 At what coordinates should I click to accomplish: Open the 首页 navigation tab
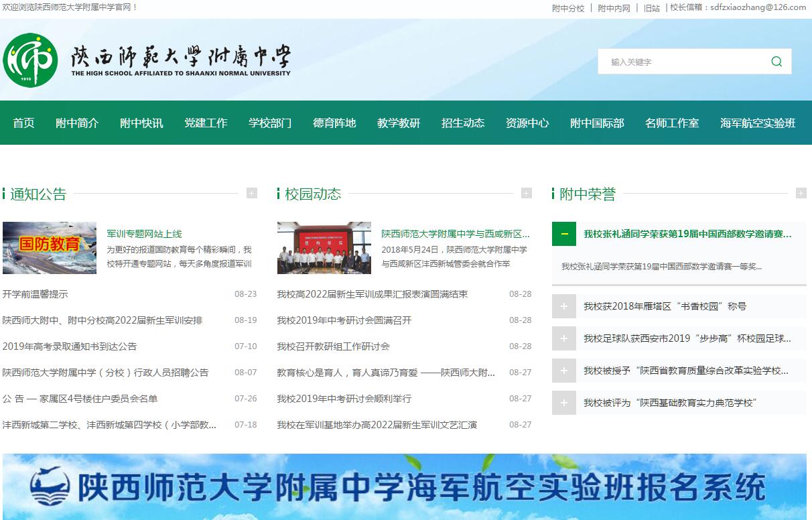pos(23,123)
